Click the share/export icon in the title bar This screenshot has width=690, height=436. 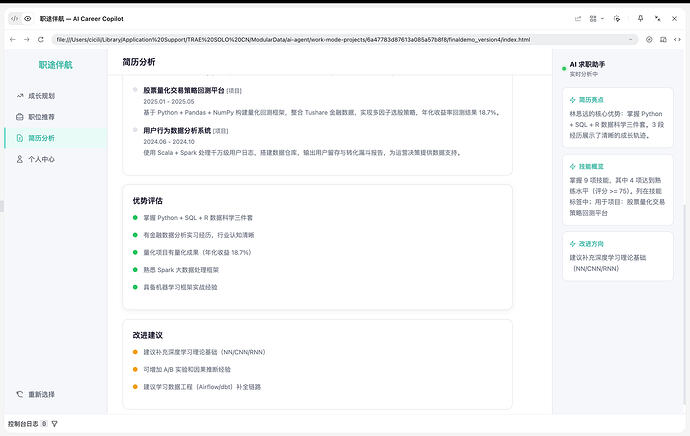click(x=578, y=18)
